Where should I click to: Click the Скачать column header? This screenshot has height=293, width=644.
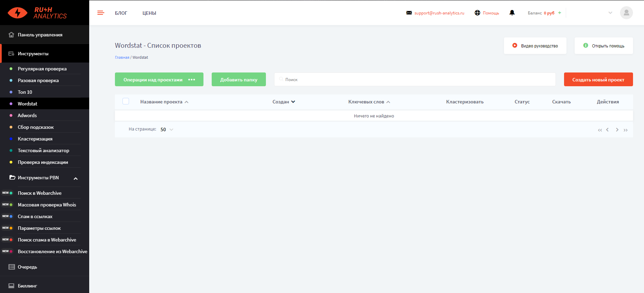coord(561,102)
